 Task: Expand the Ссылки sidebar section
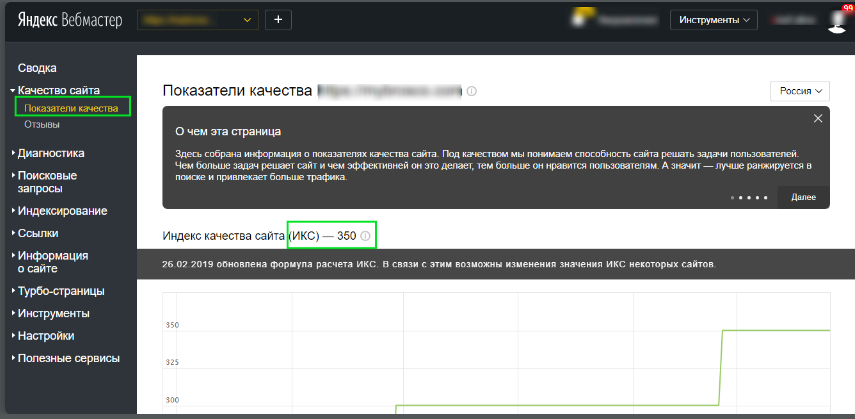point(35,233)
